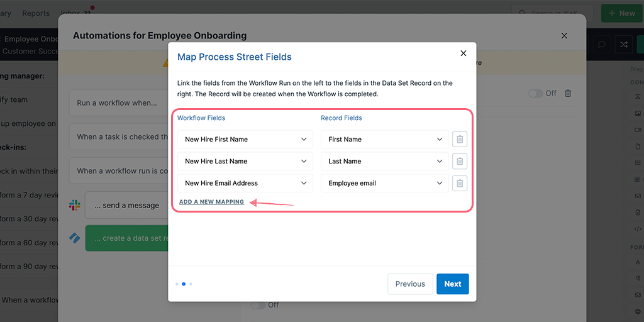
Task: Select the 'eck in within their' task row
Action: coord(29,171)
